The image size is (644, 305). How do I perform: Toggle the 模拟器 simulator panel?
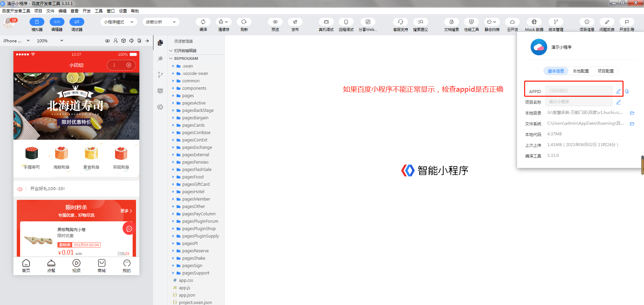click(x=37, y=22)
